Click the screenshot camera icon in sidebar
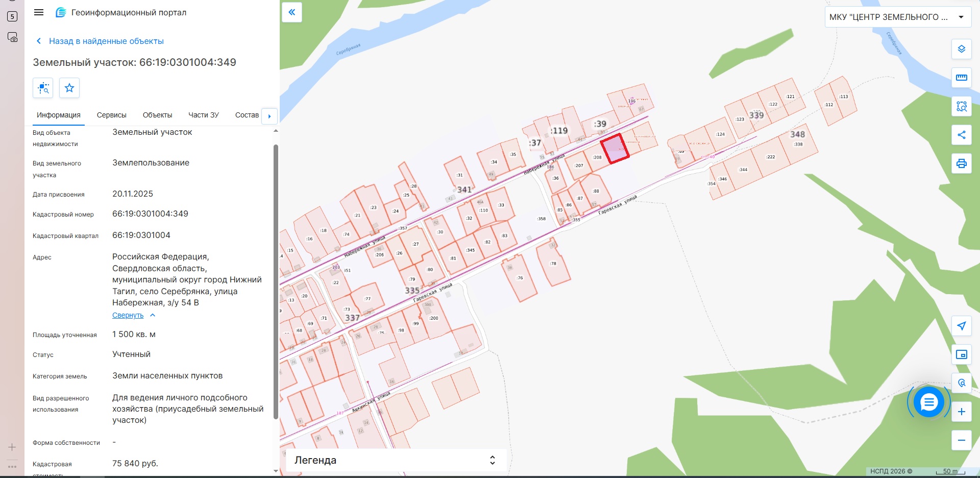 click(12, 37)
